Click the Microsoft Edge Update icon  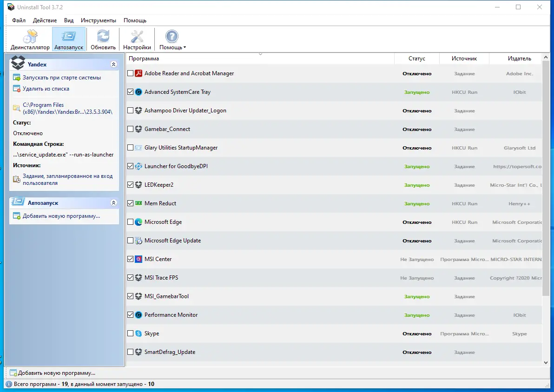(138, 241)
